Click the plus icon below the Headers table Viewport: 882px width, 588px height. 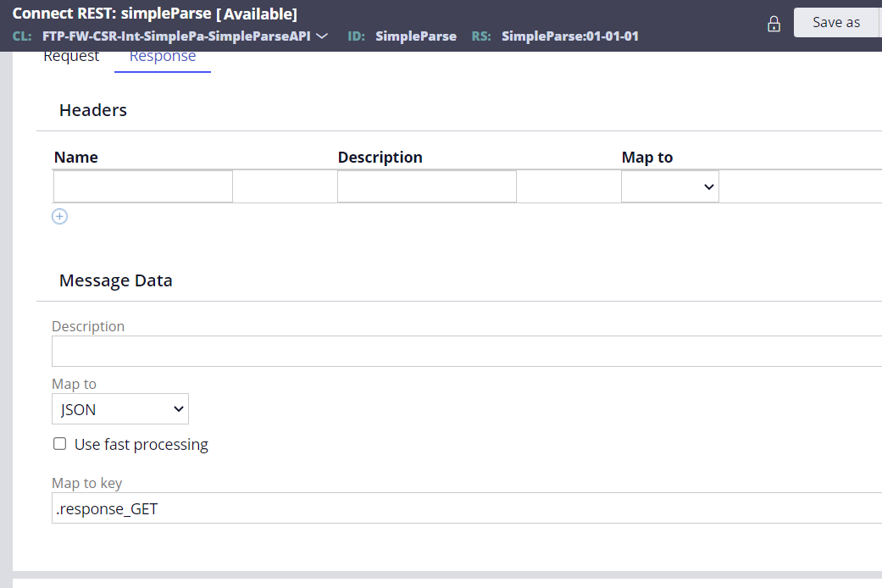[59, 216]
